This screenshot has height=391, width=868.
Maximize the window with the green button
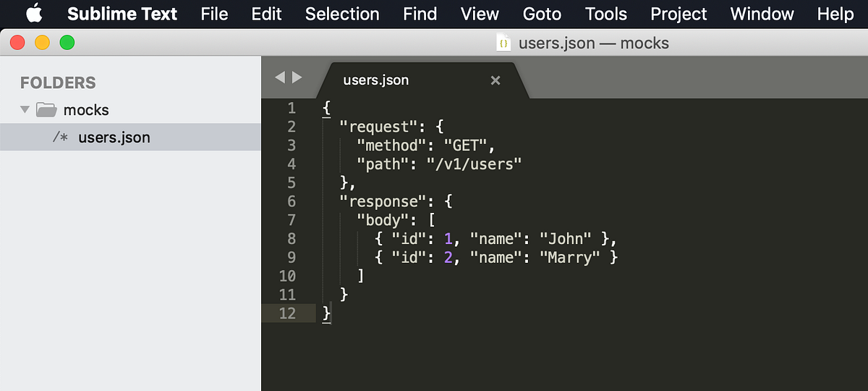pyautogui.click(x=67, y=43)
